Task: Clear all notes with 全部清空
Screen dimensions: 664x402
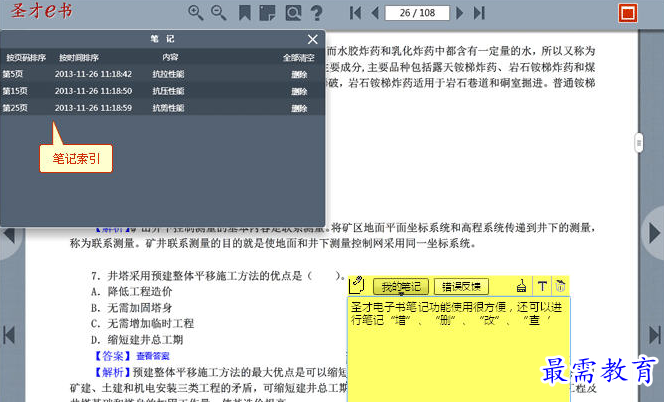Action: tap(299, 58)
